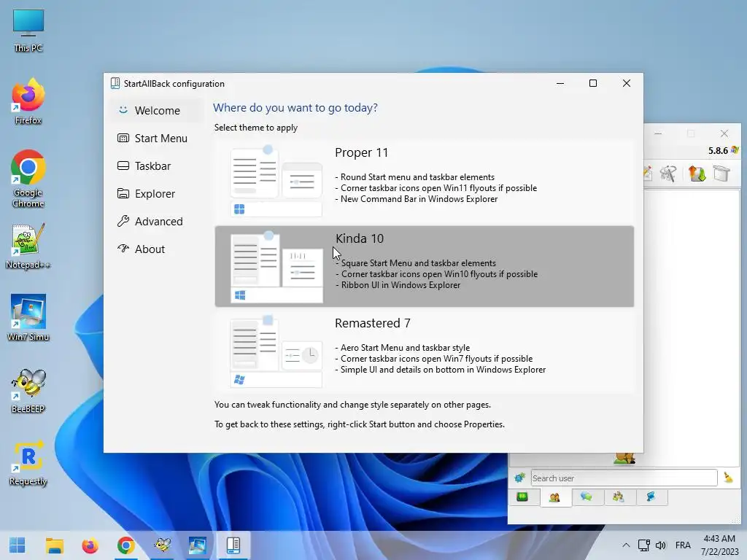Image resolution: width=747 pixels, height=560 pixels.
Task: Click the Taskbar sidebar icon
Action: pos(123,166)
